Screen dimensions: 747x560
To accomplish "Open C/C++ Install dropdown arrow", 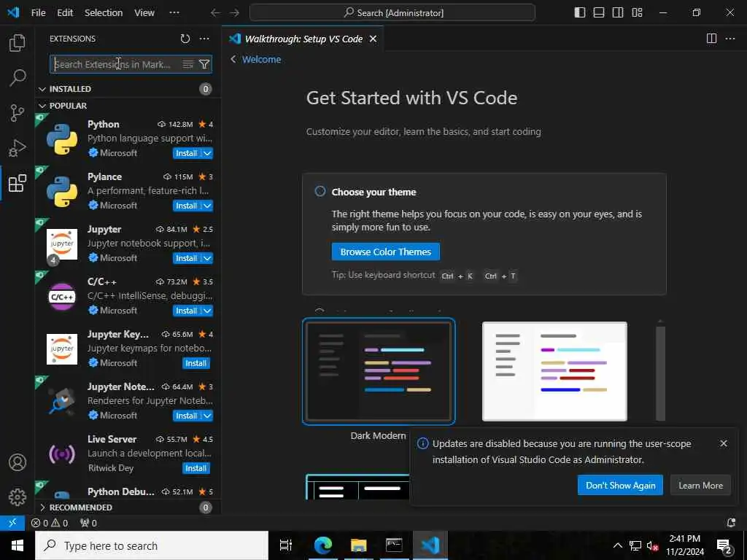I will tap(207, 311).
